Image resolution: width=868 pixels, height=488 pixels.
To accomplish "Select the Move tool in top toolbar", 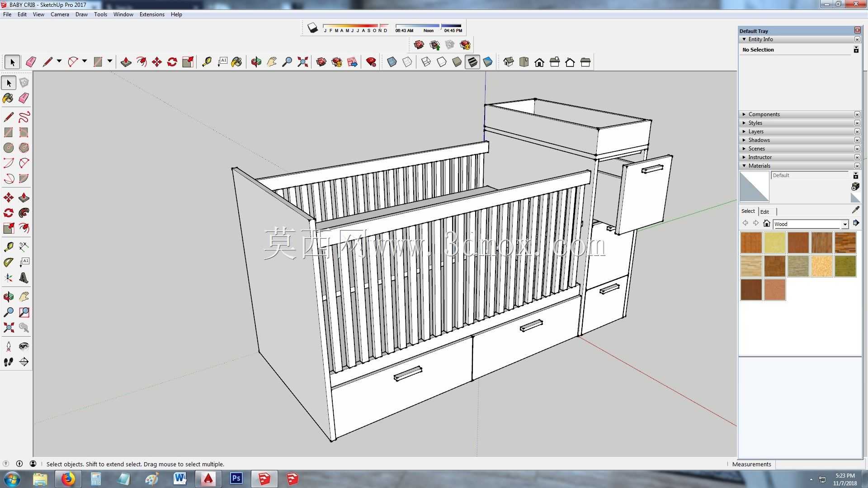I will pos(157,62).
